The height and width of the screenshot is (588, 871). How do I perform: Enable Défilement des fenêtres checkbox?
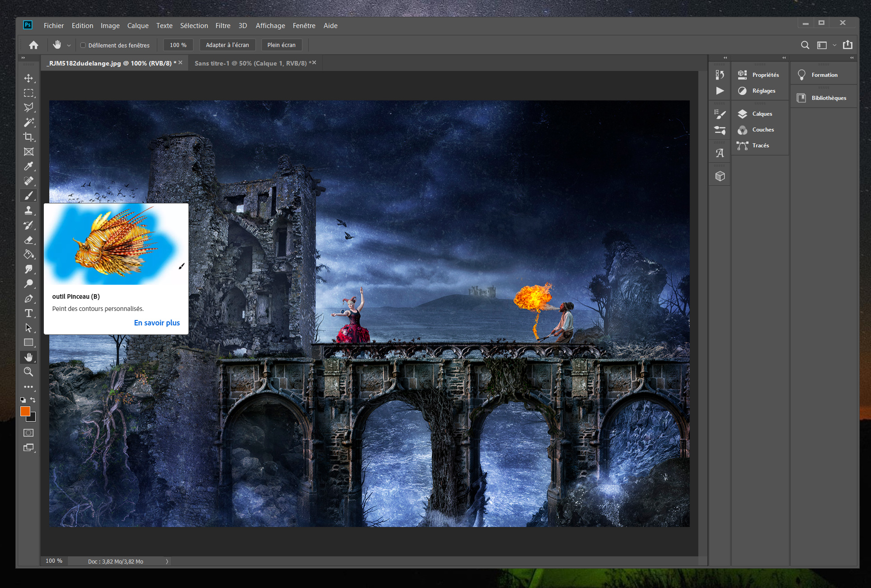pyautogui.click(x=83, y=45)
